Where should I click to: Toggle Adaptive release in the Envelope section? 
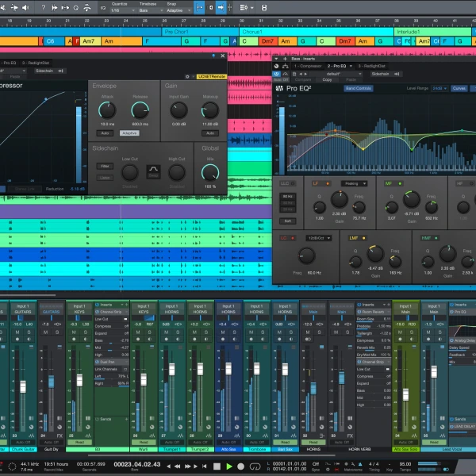tap(130, 133)
